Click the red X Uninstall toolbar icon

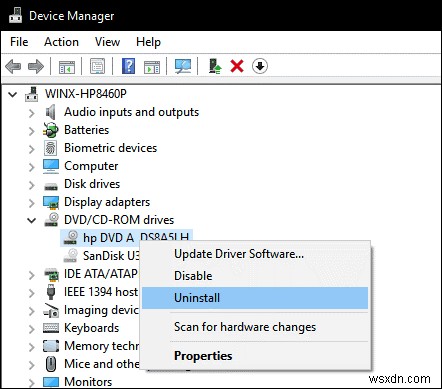(x=237, y=66)
